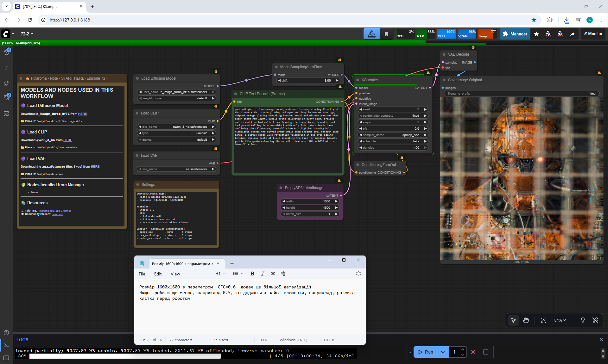The image size is (608, 364).
Task: Open the Manager panel
Action: 515,34
